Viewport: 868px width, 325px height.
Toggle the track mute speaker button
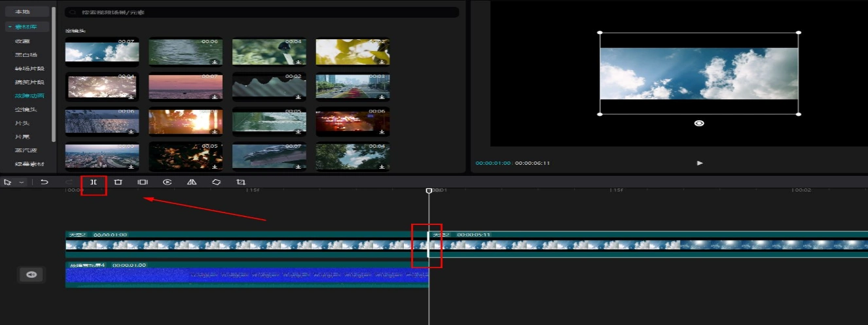(31, 275)
